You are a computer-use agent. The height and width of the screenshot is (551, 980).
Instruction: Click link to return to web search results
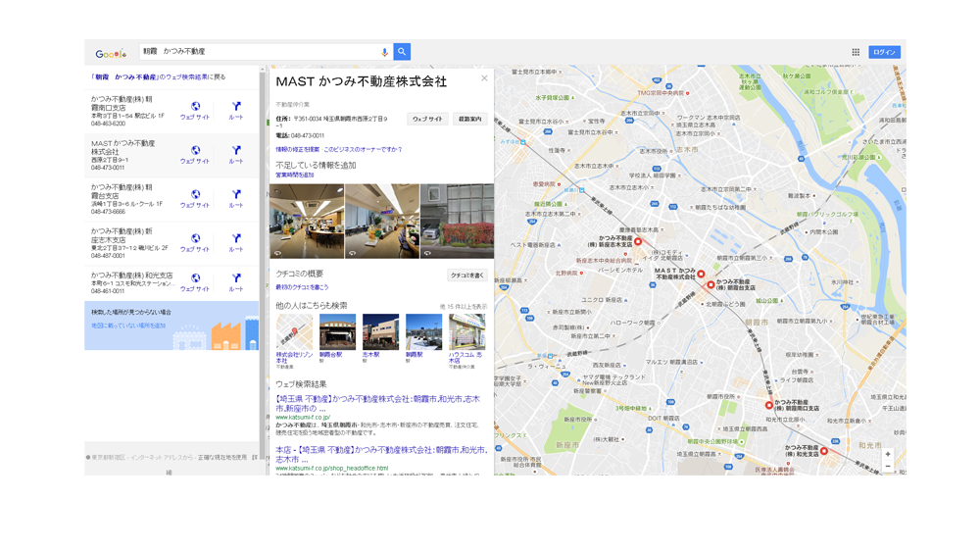(158, 76)
